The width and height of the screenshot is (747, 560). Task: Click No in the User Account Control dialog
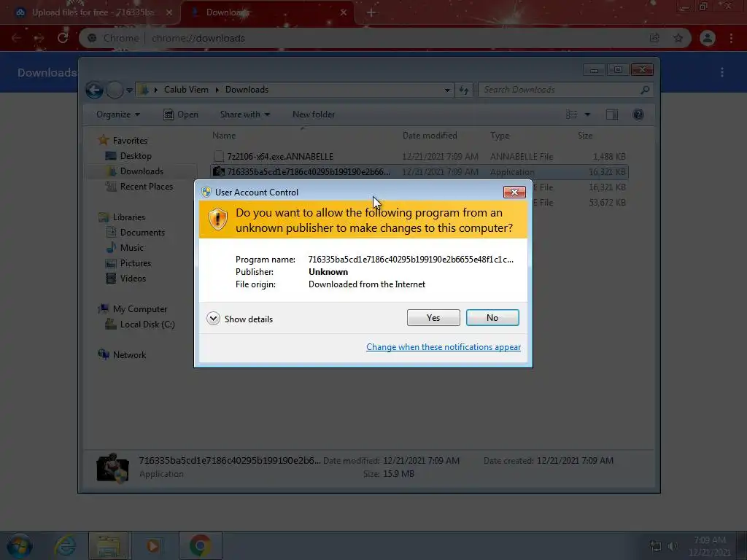pos(492,318)
